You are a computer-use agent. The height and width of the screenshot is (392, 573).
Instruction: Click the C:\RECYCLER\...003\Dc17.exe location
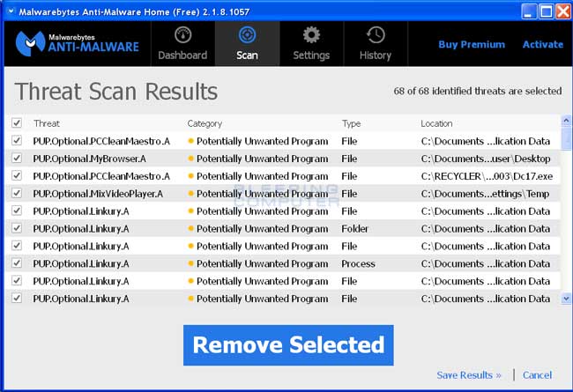[x=487, y=176]
